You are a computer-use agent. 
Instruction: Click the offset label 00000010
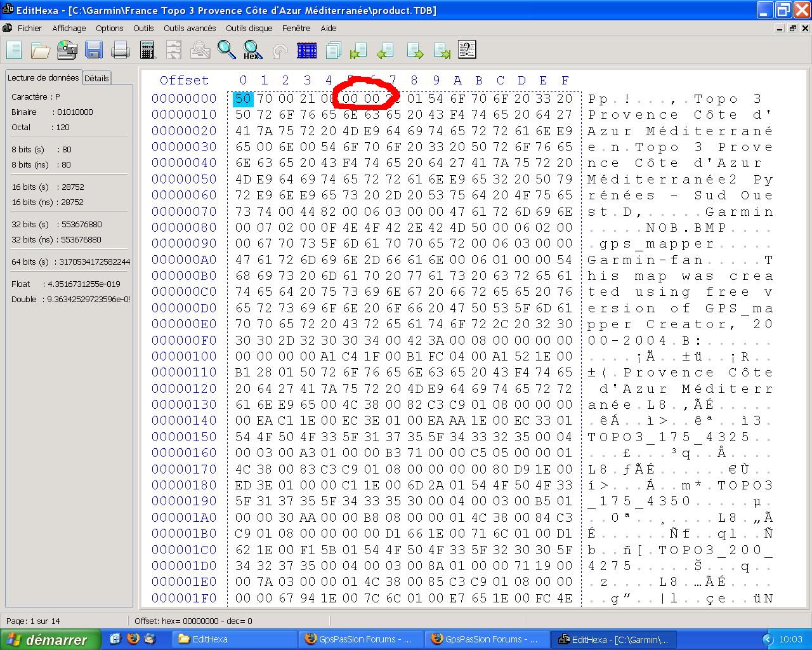tap(184, 114)
